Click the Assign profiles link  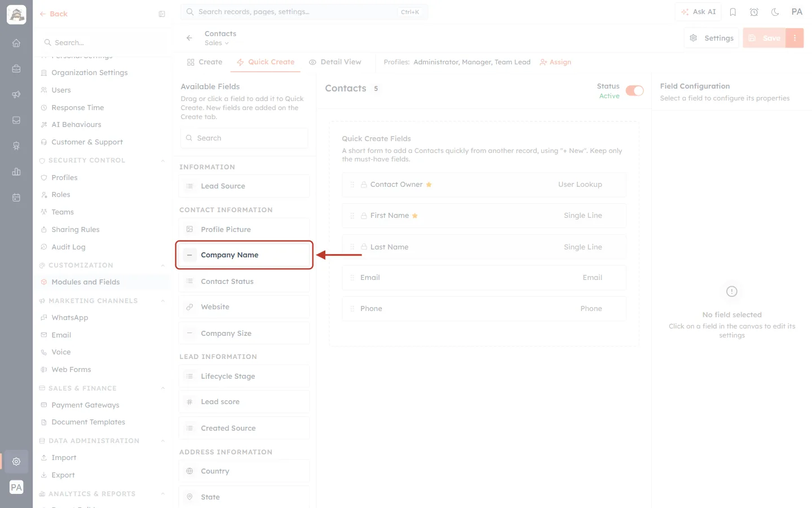555,62
